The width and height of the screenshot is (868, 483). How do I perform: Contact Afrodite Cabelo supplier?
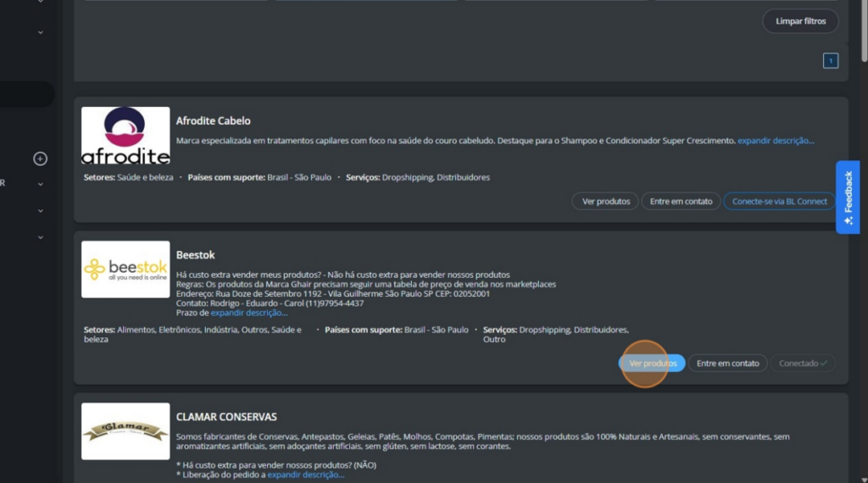coord(681,202)
